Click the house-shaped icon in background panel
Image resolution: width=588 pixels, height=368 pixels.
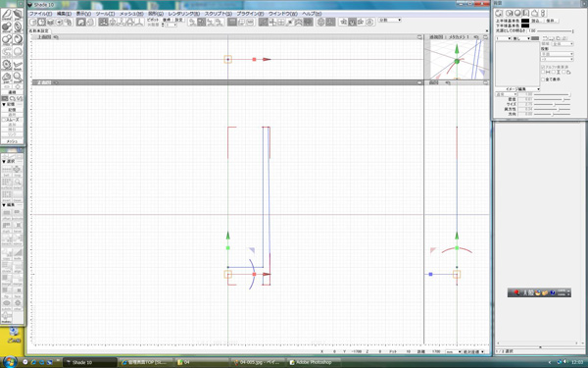point(535,13)
